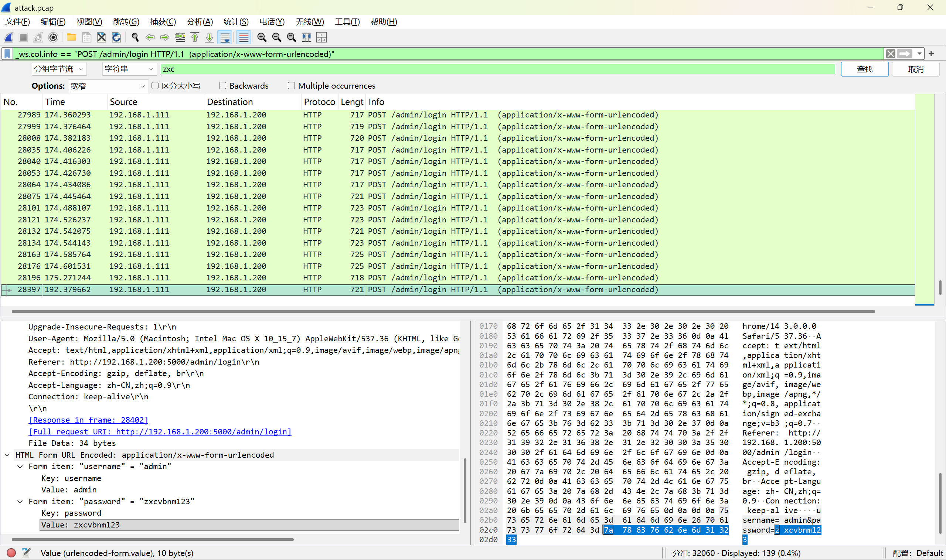
Task: Click the start capture shark fin icon
Action: tap(8, 37)
